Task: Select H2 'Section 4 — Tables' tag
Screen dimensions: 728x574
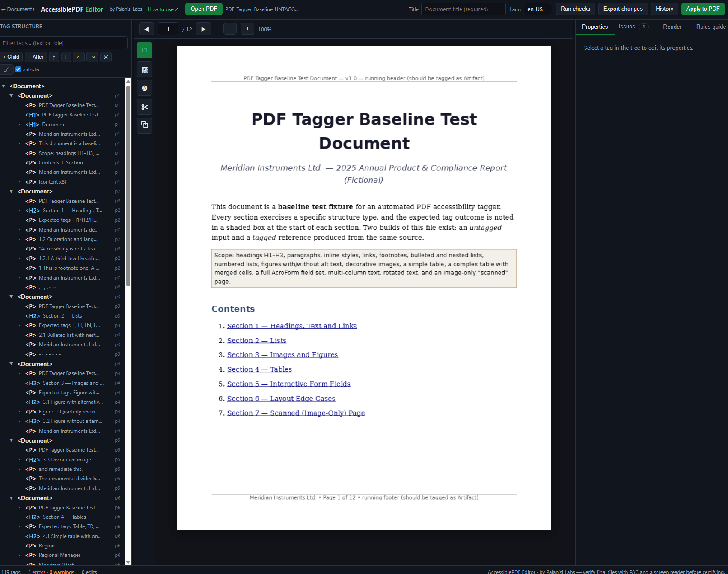Action: tap(56, 517)
